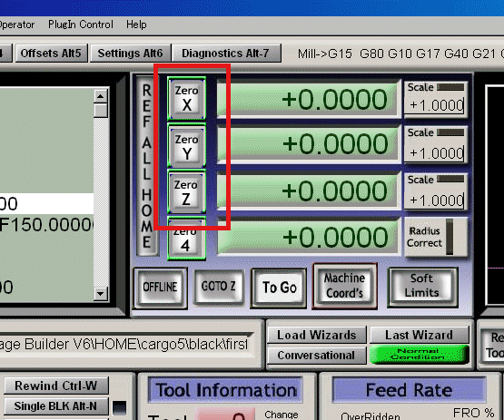Enable Soft Limits
Screen dimensions: 504x420
pyautogui.click(x=422, y=286)
